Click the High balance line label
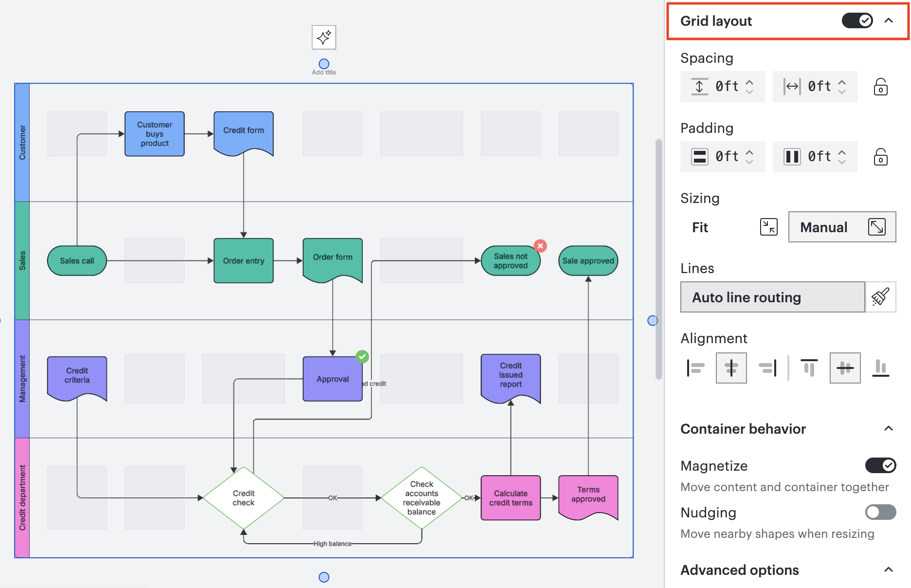 click(332, 544)
